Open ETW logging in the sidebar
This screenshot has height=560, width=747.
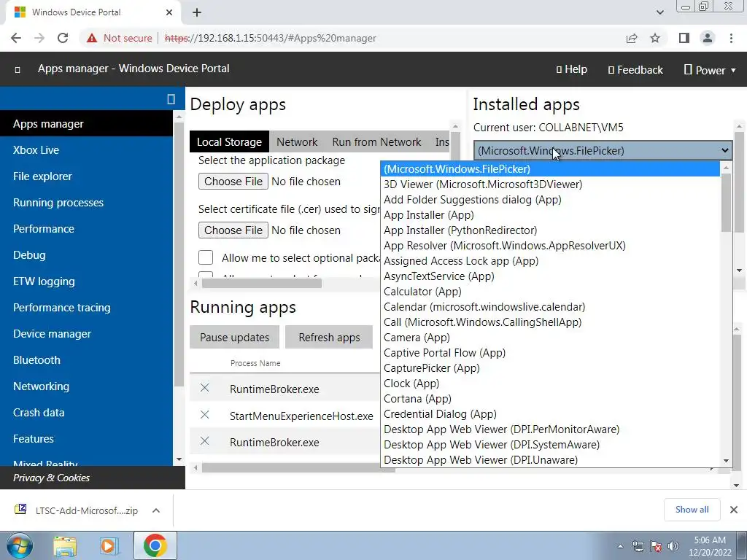point(87,281)
